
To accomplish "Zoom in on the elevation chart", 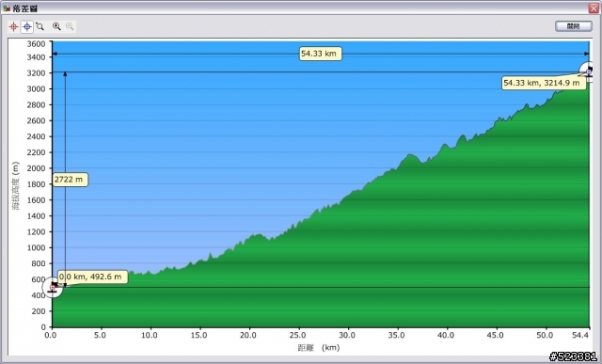I will click(x=56, y=26).
